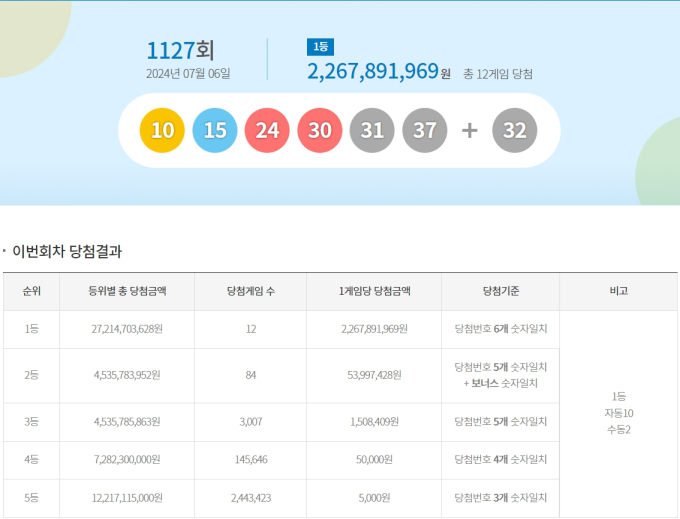This screenshot has width=680, height=519.
Task: Click criteria 당첨번호 3개 숫자일치
Action: tap(501, 498)
